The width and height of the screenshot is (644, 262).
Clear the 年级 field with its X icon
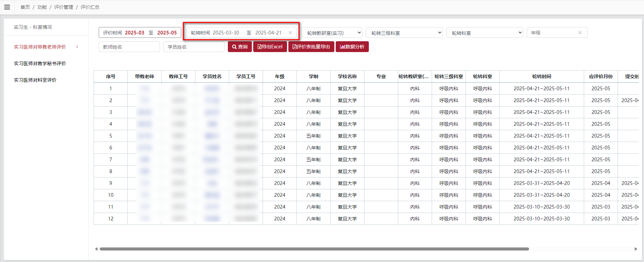tap(580, 33)
